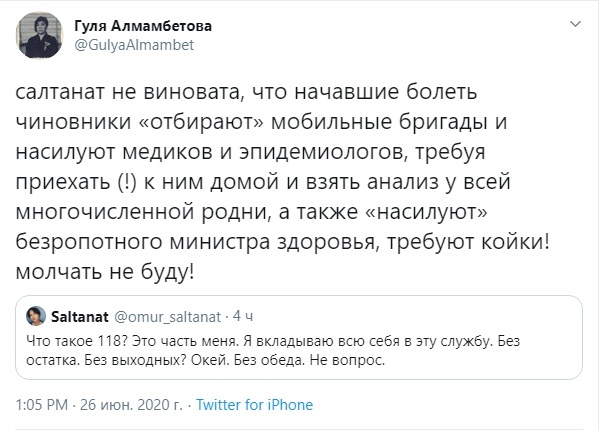The height and width of the screenshot is (430, 602).
Task: Click the "1:05 PM" time of the tweet
Action: coord(41,405)
